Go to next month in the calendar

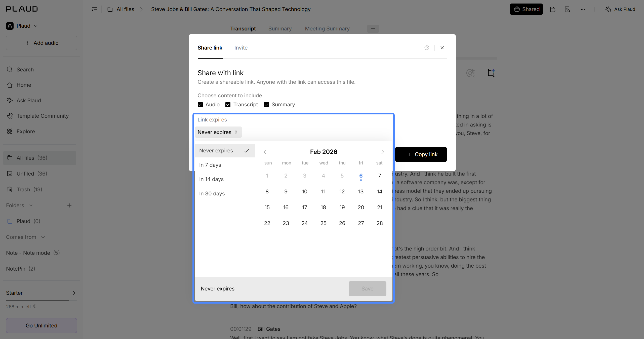[382, 152]
